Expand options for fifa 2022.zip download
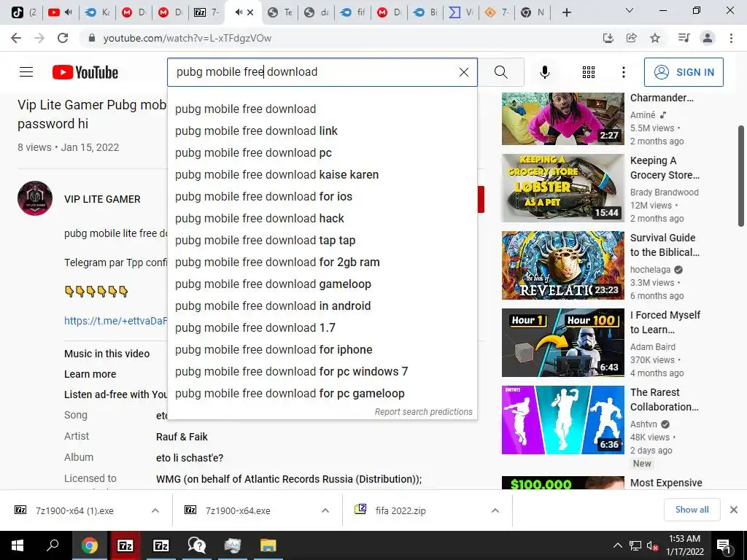The width and height of the screenshot is (747, 560). click(x=495, y=510)
